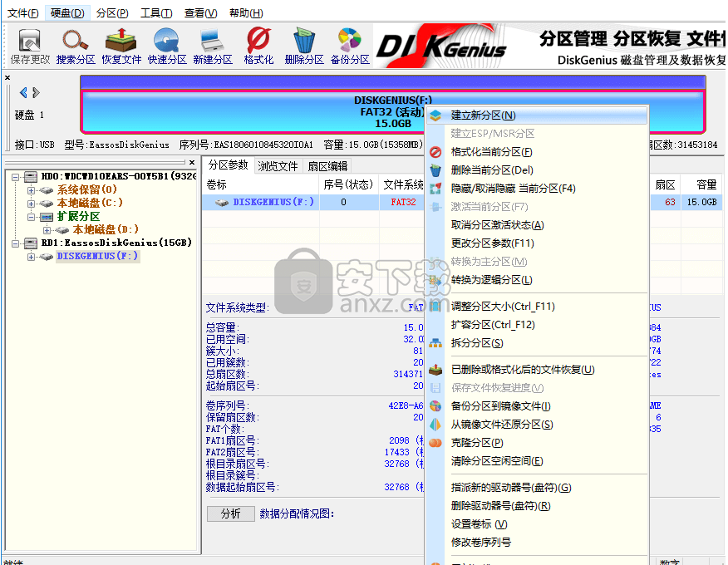Choose 设置卷标 (V) from context menu
The image size is (728, 565).
click(537, 523)
